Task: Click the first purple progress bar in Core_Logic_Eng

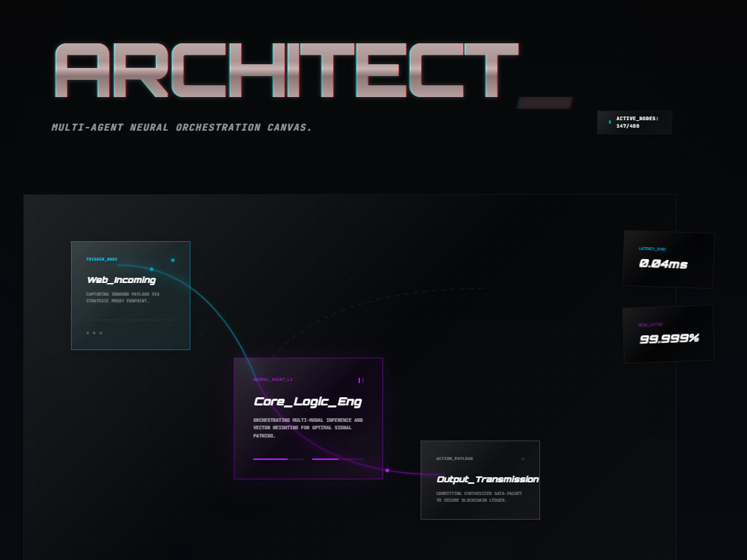Action: click(279, 459)
